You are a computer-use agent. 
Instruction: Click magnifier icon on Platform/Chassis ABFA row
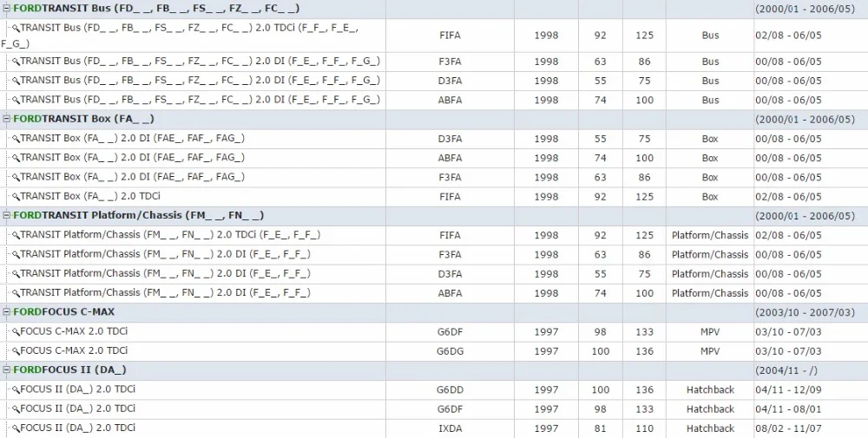(16, 293)
